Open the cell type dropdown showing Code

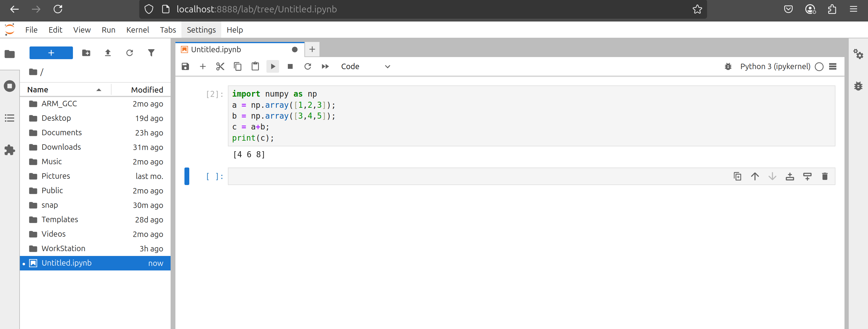(364, 66)
